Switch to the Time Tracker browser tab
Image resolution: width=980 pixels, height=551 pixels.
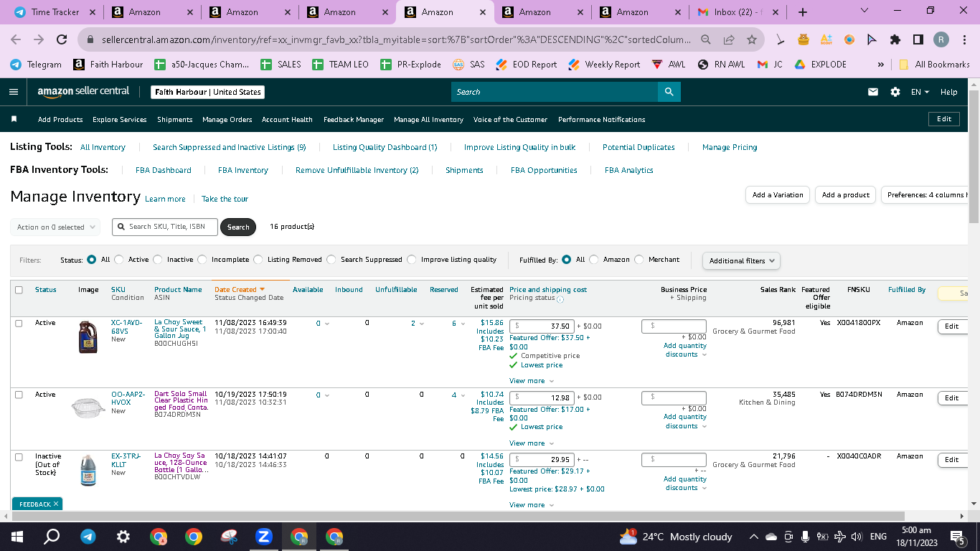pos(54,12)
